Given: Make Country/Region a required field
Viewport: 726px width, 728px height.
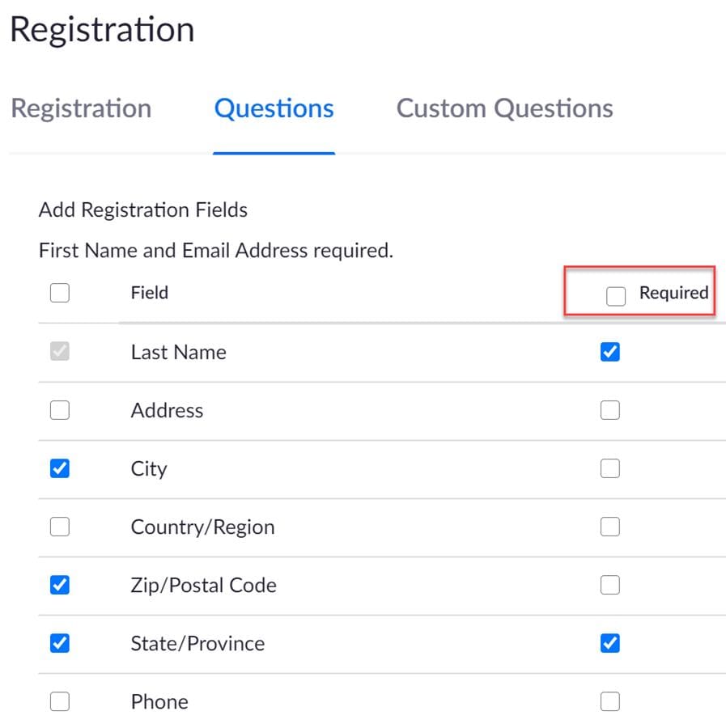Looking at the screenshot, I should pos(610,527).
